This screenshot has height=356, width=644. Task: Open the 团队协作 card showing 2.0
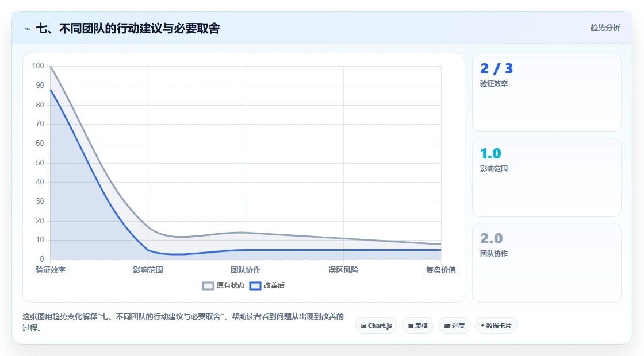pos(547,262)
